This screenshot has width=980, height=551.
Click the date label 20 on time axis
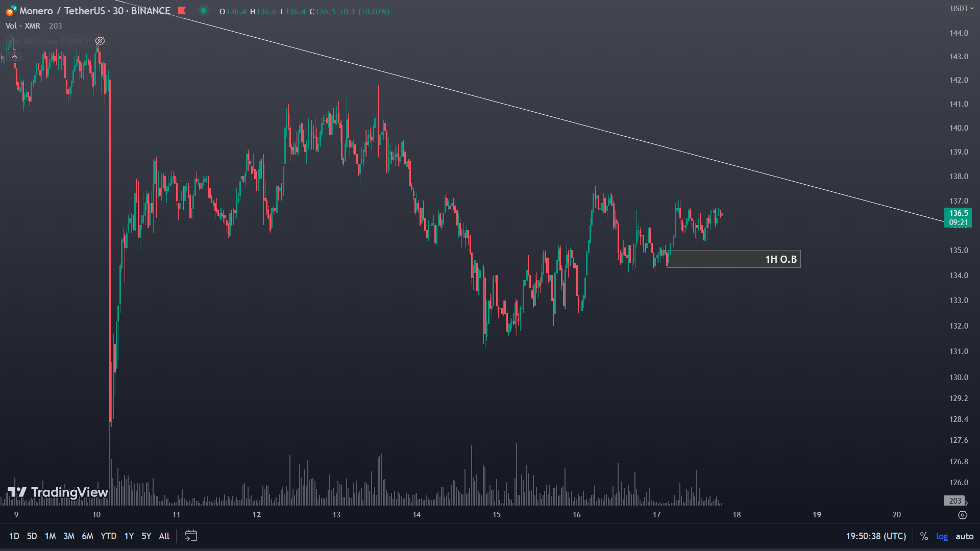897,515
